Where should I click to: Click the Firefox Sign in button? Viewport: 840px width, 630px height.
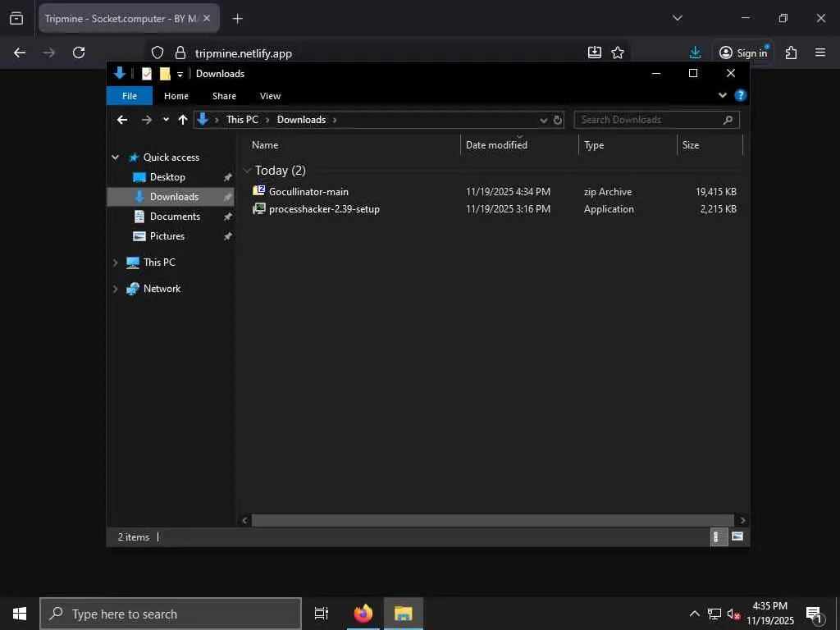pyautogui.click(x=743, y=52)
